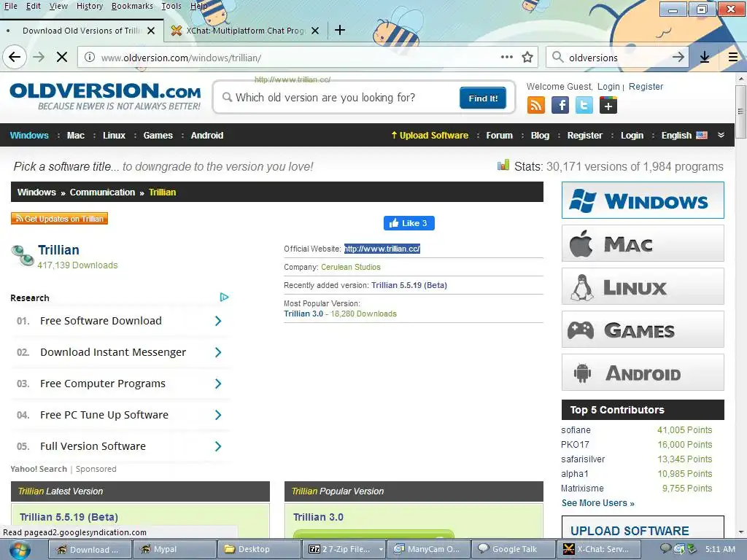This screenshot has height=560, width=747.
Task: Click the AdChoices triangle icon near Research
Action: pyautogui.click(x=225, y=297)
